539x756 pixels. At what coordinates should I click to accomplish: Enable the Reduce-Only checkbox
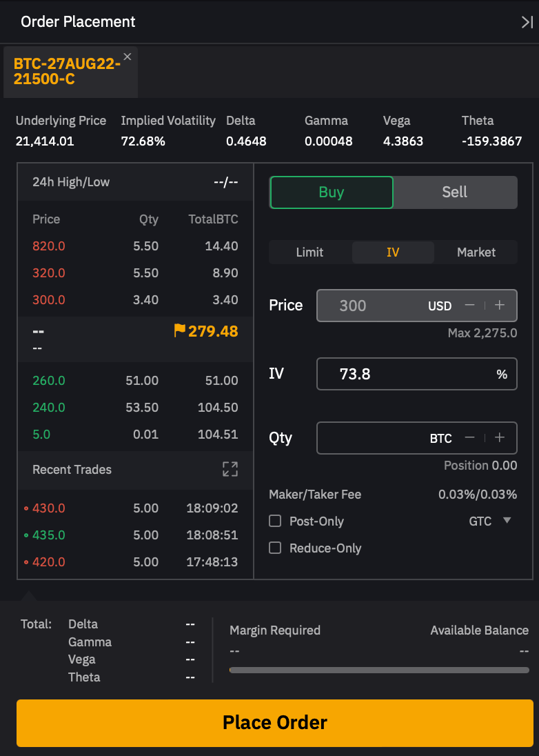(x=275, y=548)
